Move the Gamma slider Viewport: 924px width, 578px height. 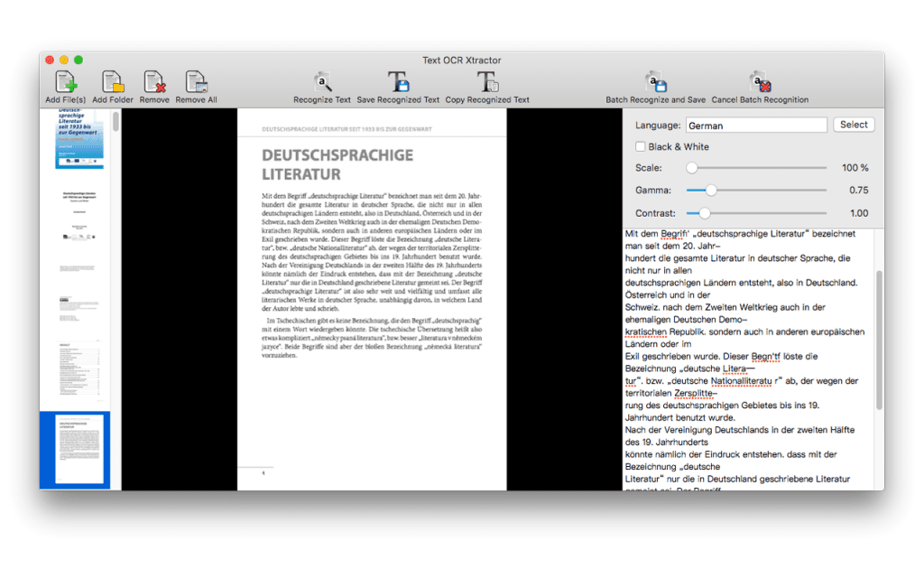(710, 191)
